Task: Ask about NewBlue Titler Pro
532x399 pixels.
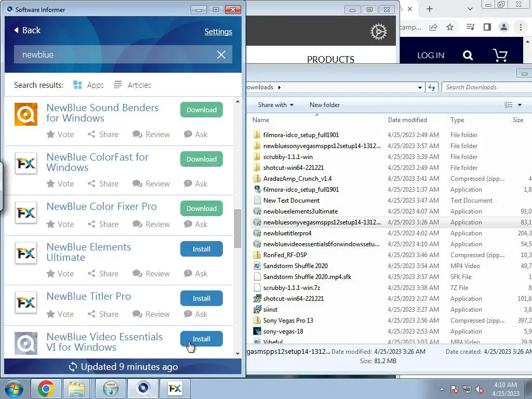Action: coord(195,314)
